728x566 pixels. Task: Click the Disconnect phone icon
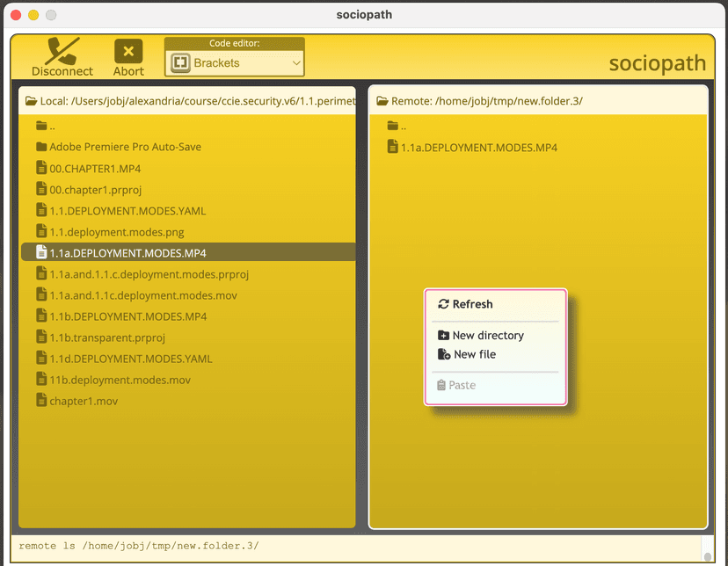pos(62,51)
